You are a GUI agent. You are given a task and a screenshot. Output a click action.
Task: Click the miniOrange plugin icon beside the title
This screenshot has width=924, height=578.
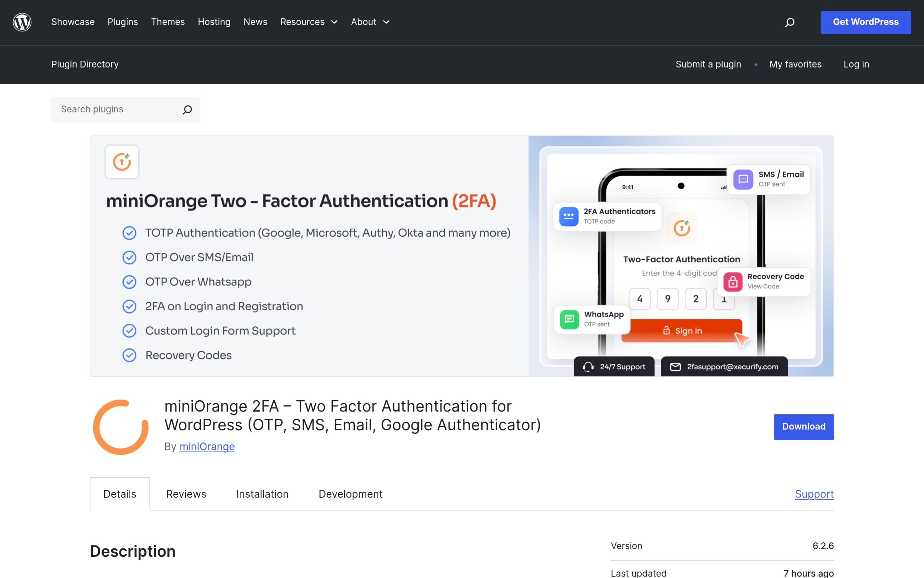coord(121,427)
